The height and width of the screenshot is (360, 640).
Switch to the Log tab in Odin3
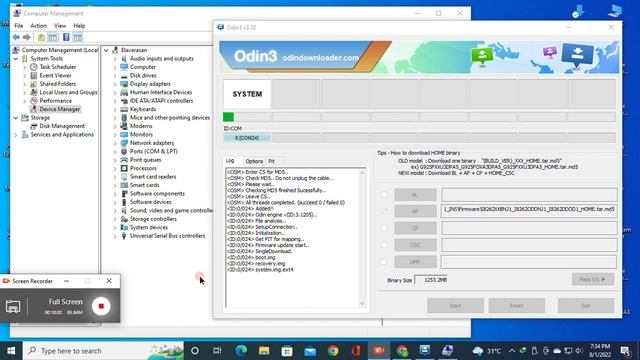tap(231, 160)
